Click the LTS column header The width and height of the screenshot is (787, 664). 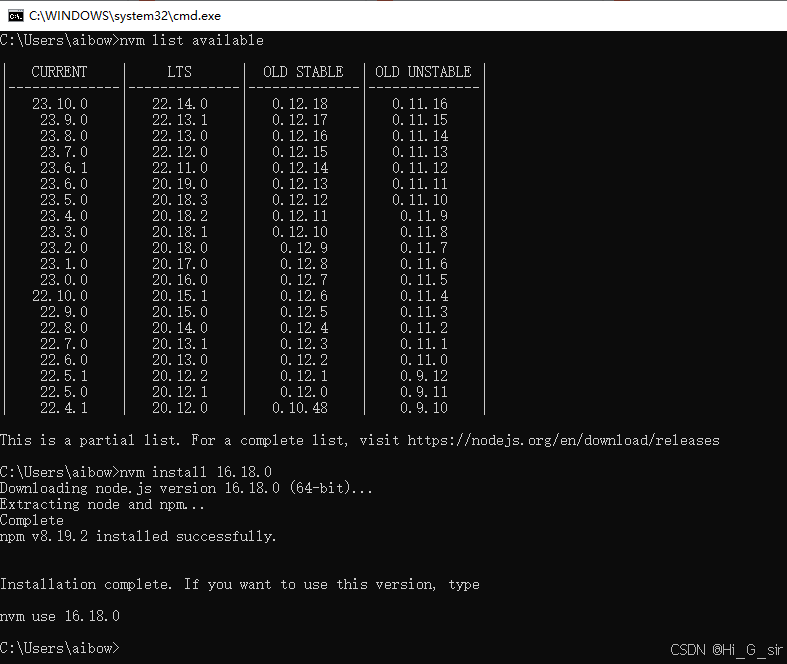[x=179, y=72]
